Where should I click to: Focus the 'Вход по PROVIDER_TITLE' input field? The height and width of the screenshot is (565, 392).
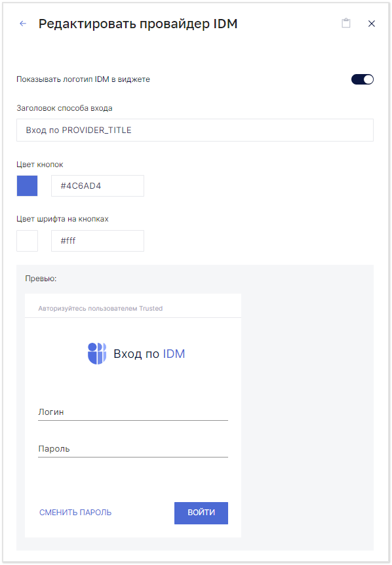tap(195, 130)
